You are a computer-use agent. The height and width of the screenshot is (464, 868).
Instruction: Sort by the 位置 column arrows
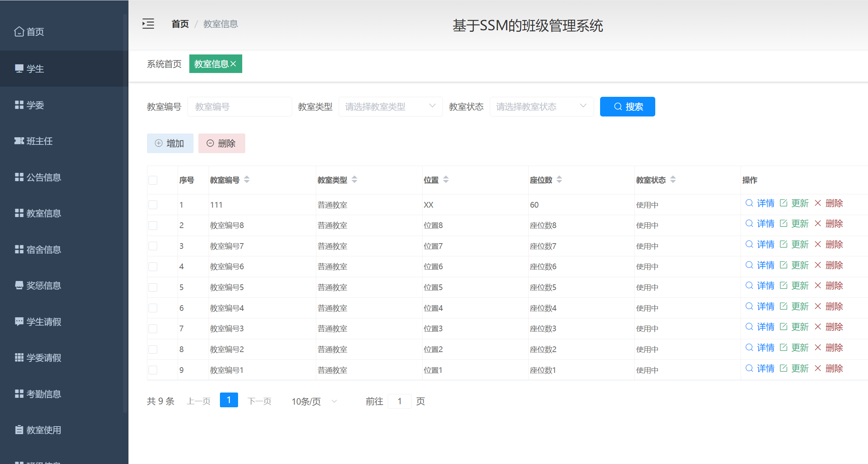point(446,180)
